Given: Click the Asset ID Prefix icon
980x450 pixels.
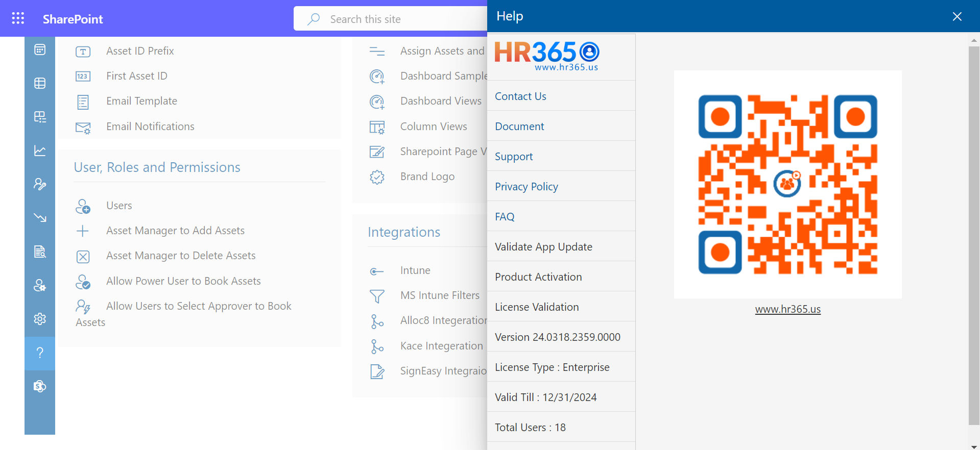Looking at the screenshot, I should pyautogui.click(x=83, y=52).
